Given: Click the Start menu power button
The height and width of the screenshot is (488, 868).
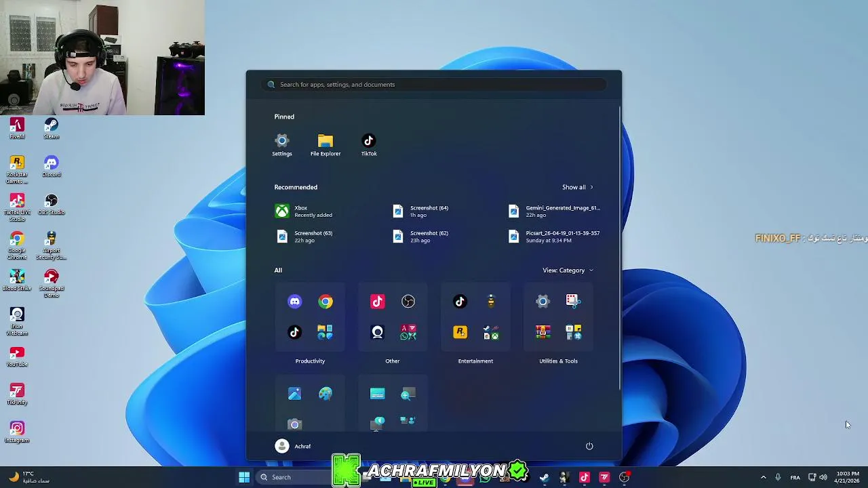Looking at the screenshot, I should pyautogui.click(x=589, y=446).
